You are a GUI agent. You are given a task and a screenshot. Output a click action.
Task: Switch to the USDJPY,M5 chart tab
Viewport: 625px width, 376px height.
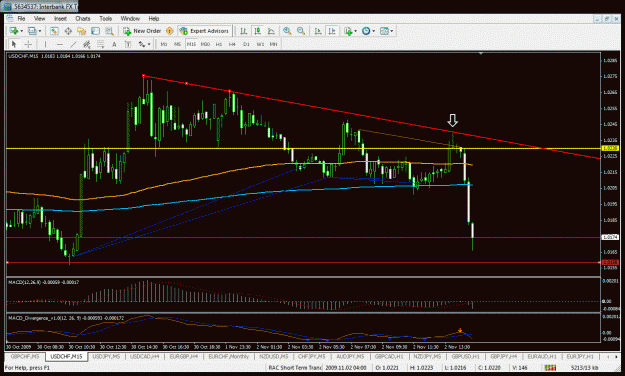pos(105,356)
